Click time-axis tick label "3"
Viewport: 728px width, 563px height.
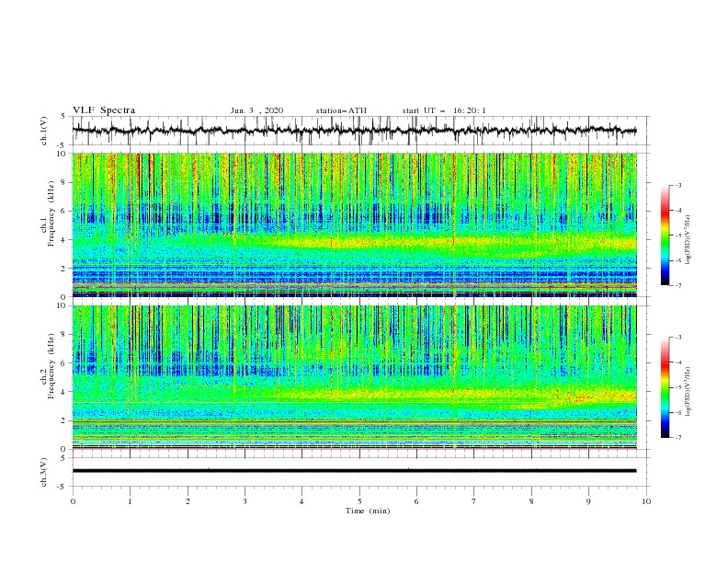(245, 501)
